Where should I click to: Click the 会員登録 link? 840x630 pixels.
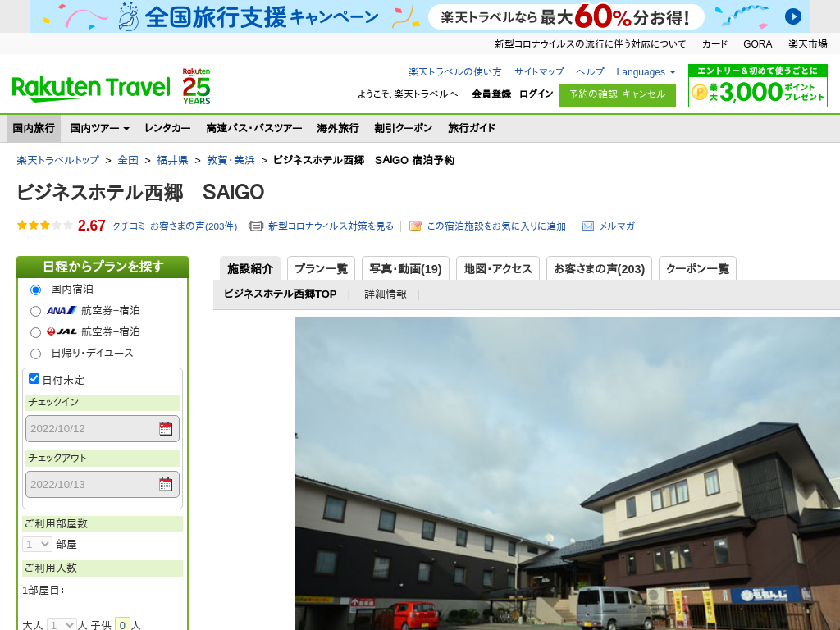[491, 94]
